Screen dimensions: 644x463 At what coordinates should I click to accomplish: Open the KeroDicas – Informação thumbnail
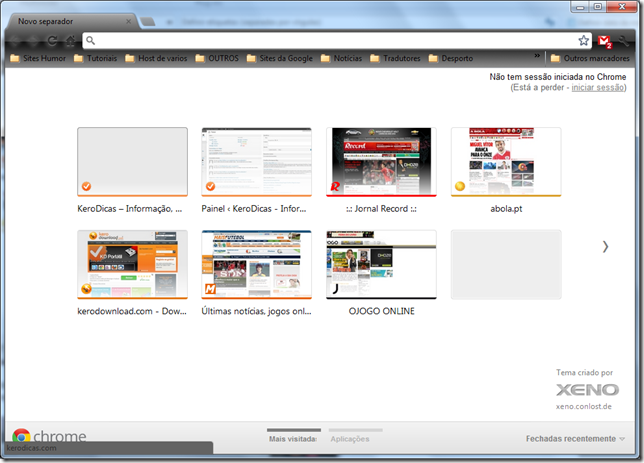click(132, 162)
